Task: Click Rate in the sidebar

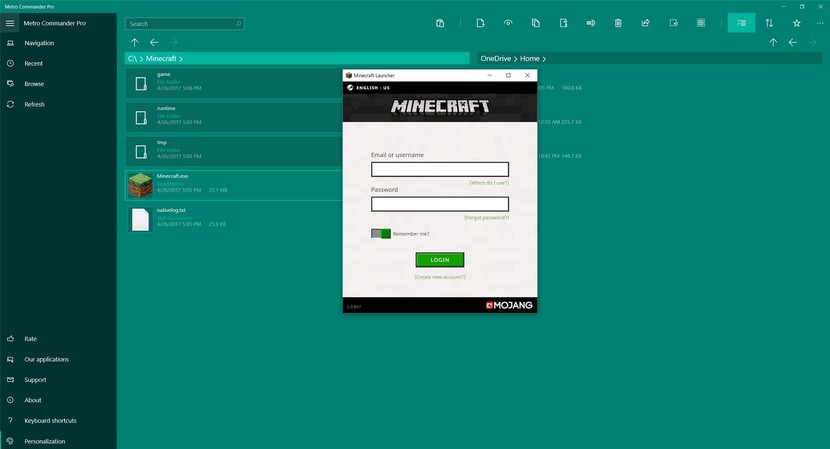Action: tap(58, 339)
